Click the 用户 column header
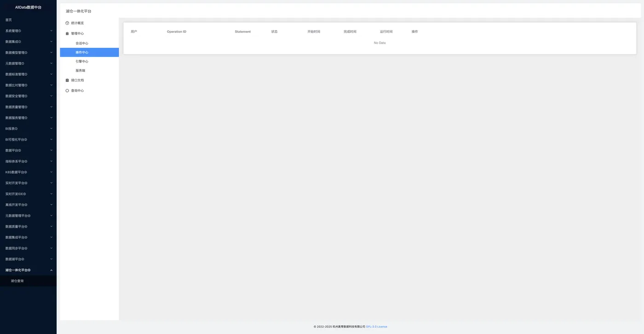Screen dimensions: 644x334 (134, 32)
